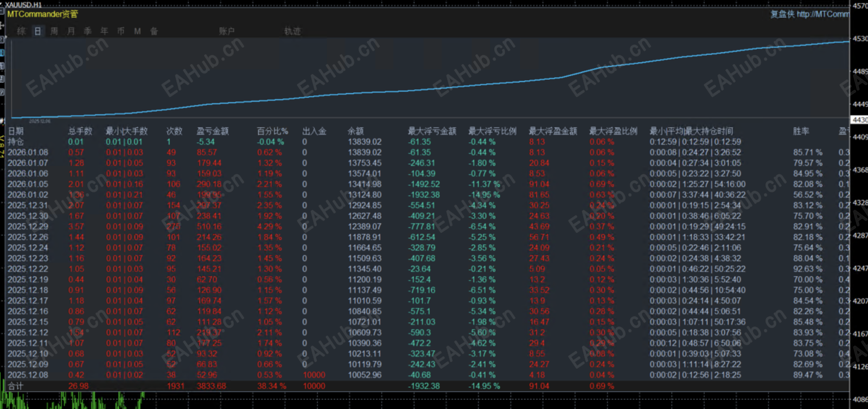Select the 年 yearly tab
This screenshot has height=409, width=868.
(104, 31)
